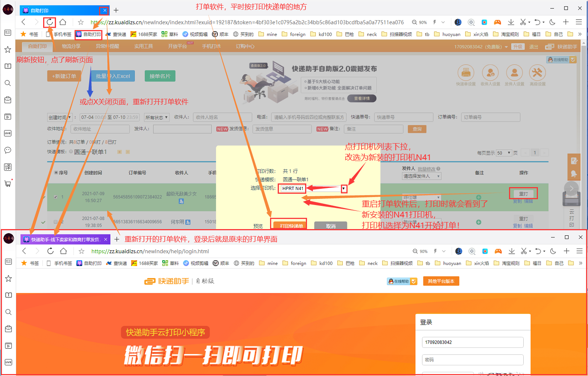Image resolution: width=588 pixels, height=376 pixels.
Task: Open 查快递 bookmark in 自助打印 window
Action: tap(116, 34)
